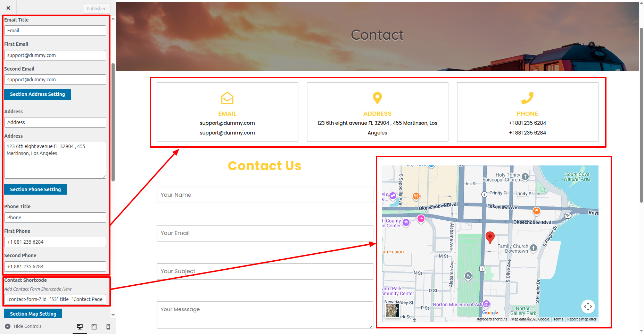644x334 pixels.
Task: Click the Hide Controls collapse arrow
Action: coord(8,326)
